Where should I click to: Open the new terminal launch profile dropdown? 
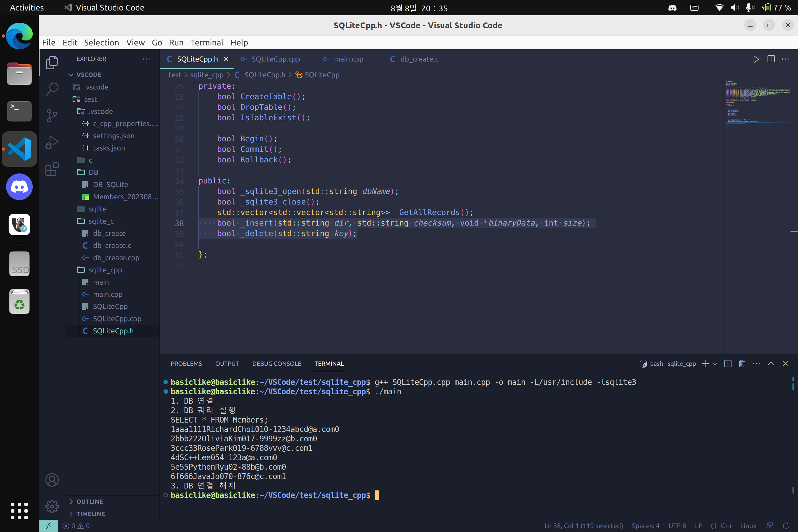[715, 364]
